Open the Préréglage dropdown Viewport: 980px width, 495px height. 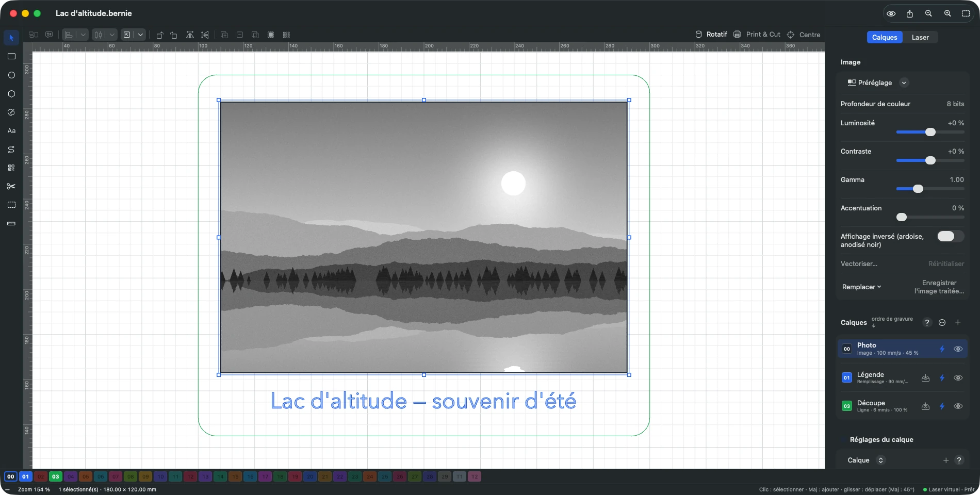[x=877, y=82]
